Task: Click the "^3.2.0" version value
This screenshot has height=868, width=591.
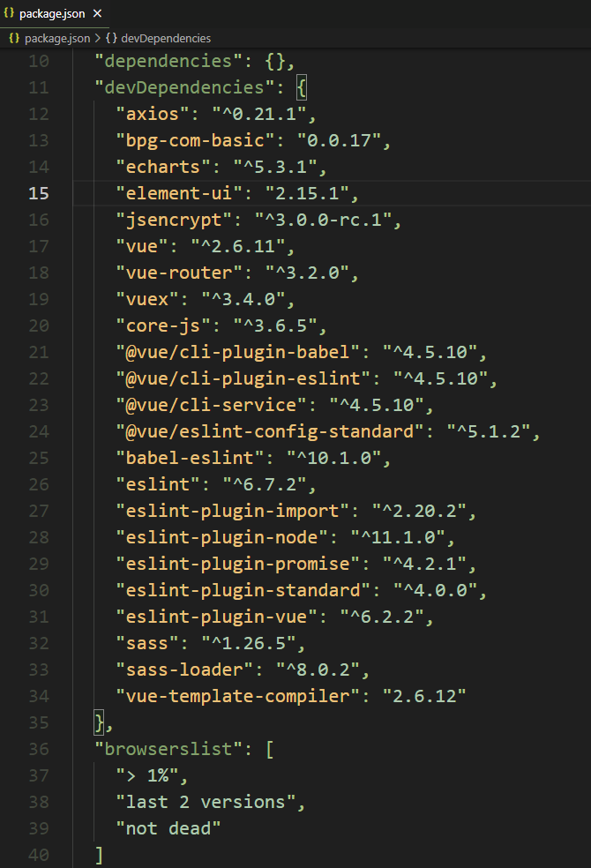Action: click(x=307, y=273)
